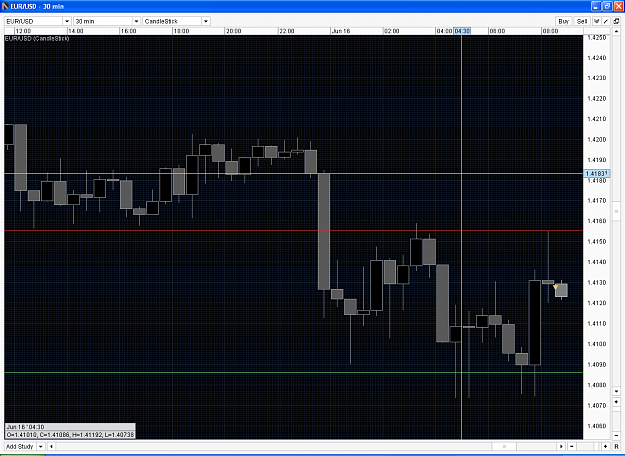This screenshot has width=625, height=456.
Task: Click the Jun 16 04:30 tooltip header
Action: pos(70,427)
